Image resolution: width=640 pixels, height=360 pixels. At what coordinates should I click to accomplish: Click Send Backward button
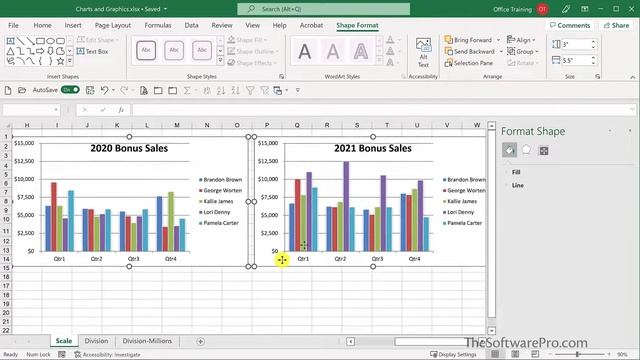coord(469,51)
